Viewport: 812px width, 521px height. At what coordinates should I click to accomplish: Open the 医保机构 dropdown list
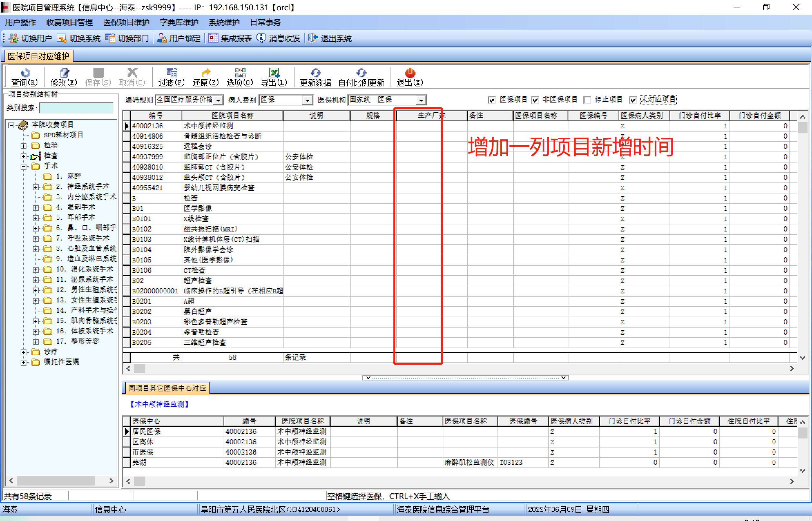(x=421, y=100)
